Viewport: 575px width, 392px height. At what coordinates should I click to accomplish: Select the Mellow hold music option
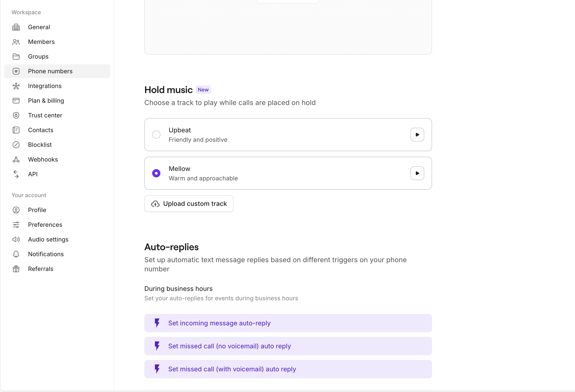click(x=156, y=173)
